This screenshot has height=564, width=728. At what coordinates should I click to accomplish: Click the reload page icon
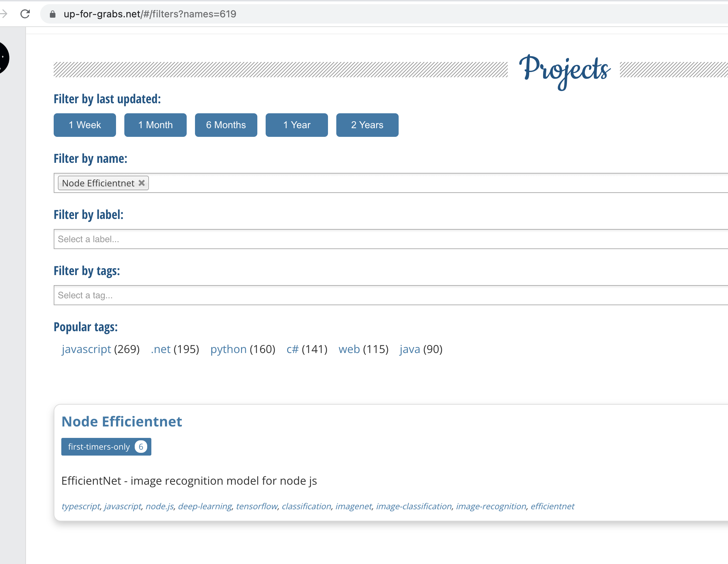coord(24,14)
